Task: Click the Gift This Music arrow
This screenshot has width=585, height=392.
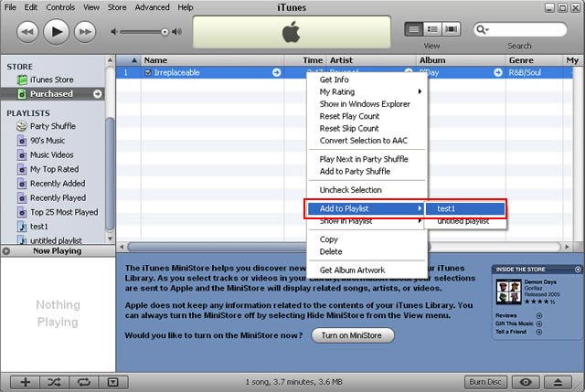Action: pyautogui.click(x=538, y=323)
